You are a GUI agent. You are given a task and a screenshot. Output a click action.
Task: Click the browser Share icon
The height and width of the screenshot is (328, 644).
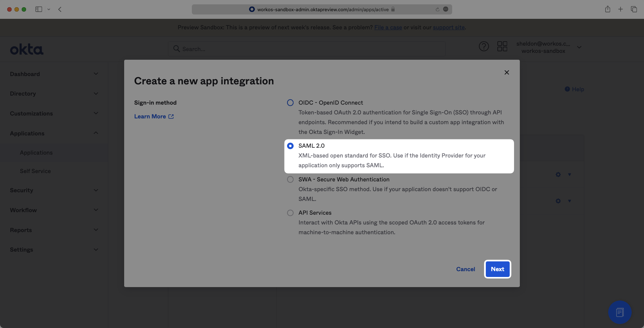(607, 9)
